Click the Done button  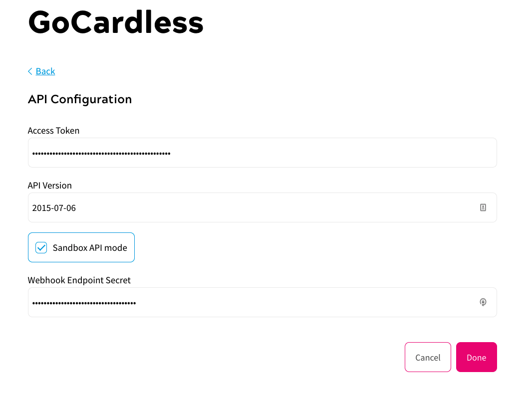click(476, 357)
